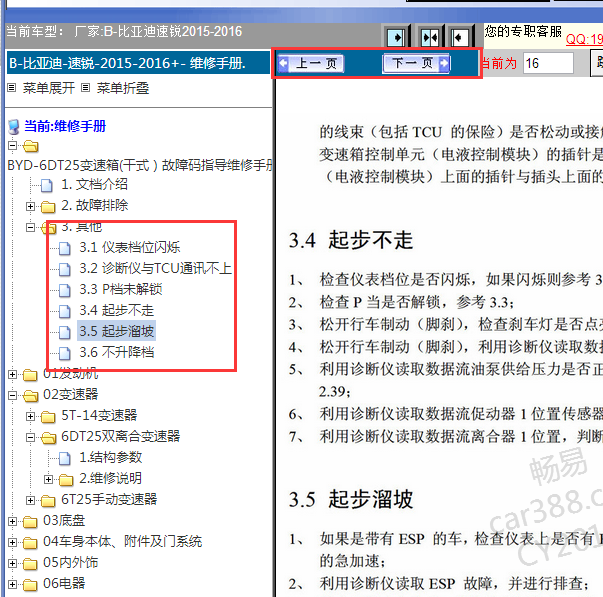Click the 05内外饰 folder icon
The height and width of the screenshot is (597, 603).
(x=30, y=564)
